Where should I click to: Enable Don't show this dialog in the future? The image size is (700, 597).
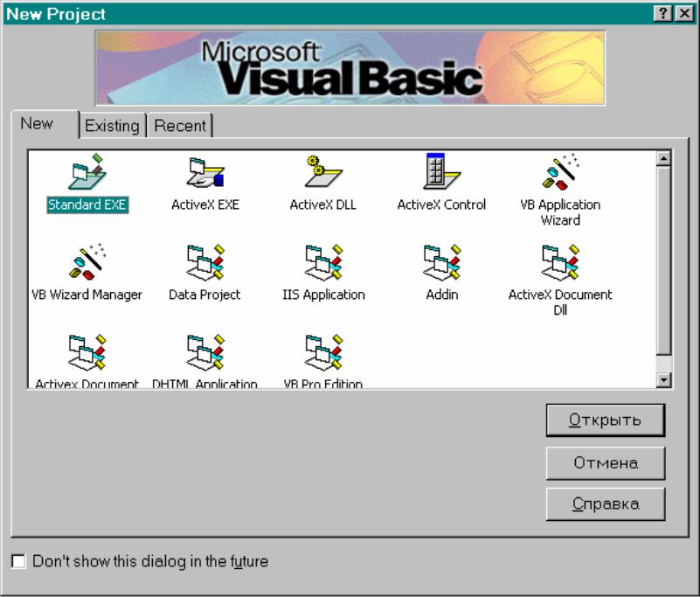point(18,561)
